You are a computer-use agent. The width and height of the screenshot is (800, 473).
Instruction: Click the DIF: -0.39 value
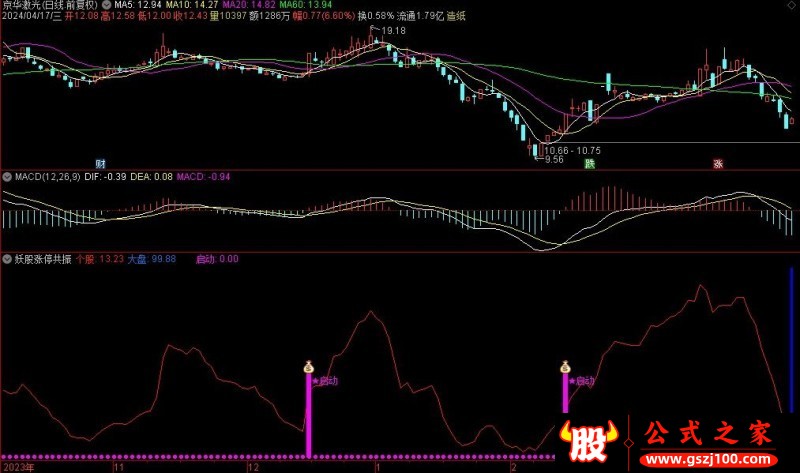(106, 177)
